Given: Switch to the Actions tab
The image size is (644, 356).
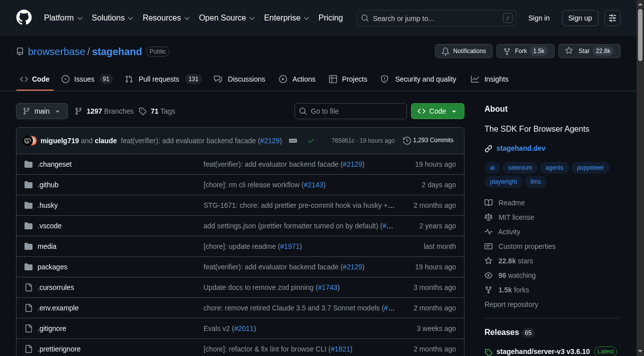Looking at the screenshot, I should click(x=297, y=79).
